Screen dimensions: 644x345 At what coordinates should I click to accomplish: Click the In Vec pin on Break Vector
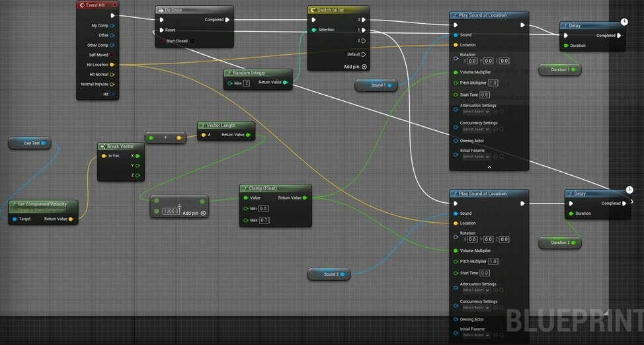[104, 156]
